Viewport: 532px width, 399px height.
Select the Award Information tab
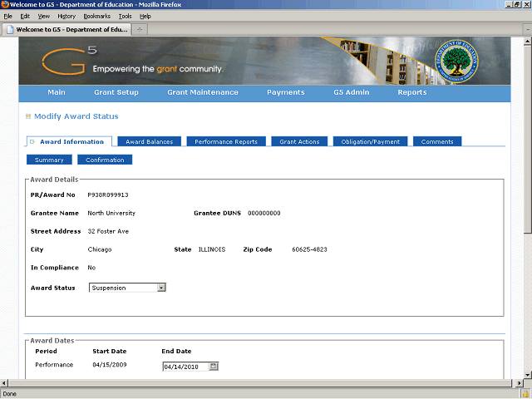69,142
